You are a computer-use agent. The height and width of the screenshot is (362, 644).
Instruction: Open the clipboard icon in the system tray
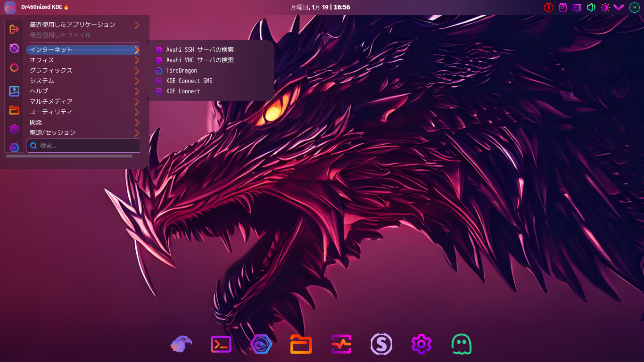point(562,8)
